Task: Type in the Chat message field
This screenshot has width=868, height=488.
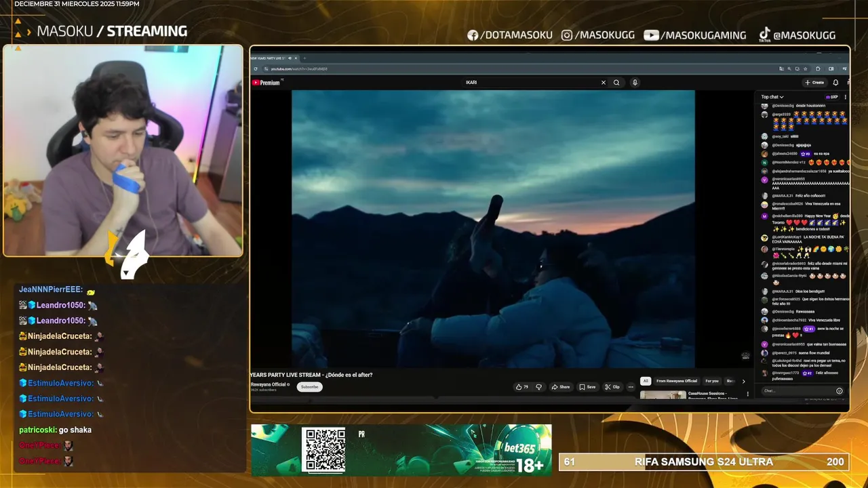Action: click(797, 391)
